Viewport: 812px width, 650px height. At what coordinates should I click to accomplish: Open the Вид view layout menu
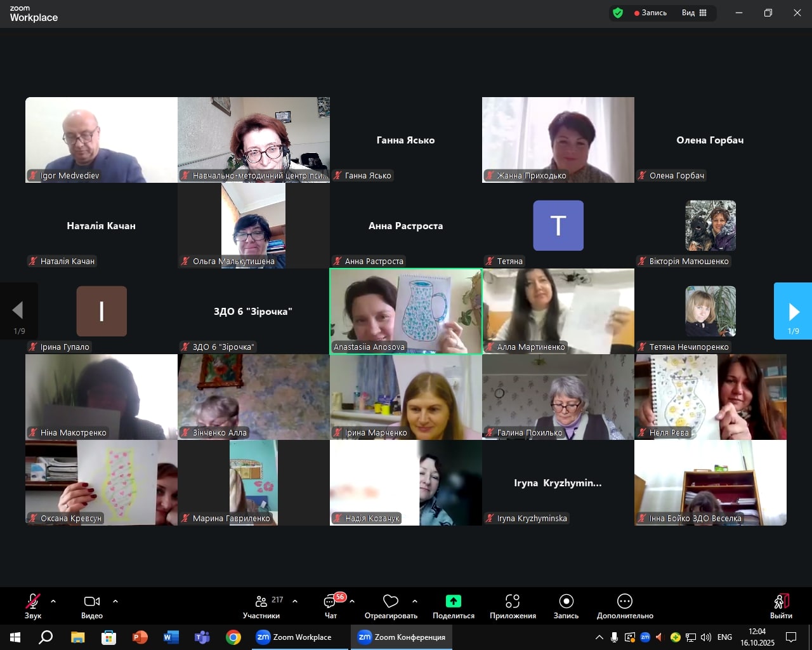694,13
